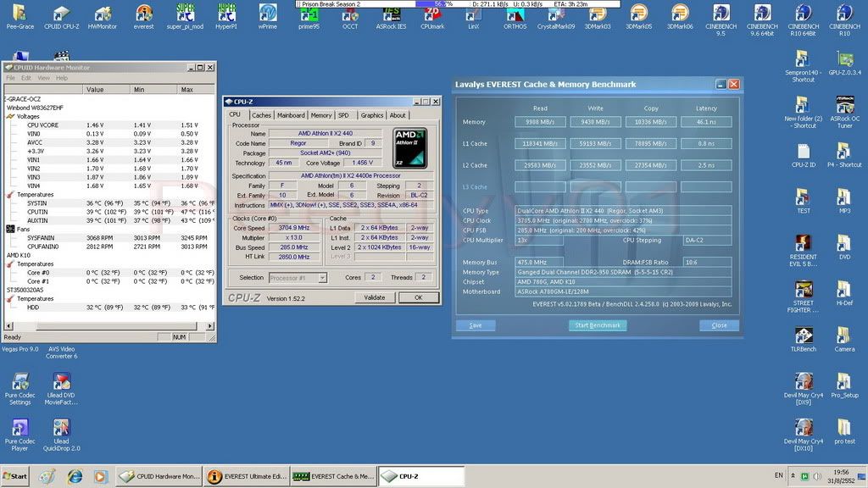
Task: Select Winbond W83627EHF sensor node
Action: pos(35,108)
